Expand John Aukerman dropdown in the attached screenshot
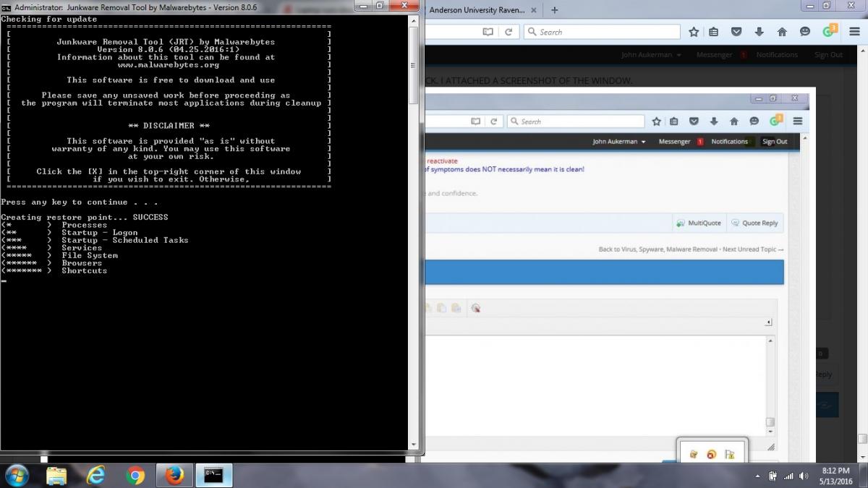 pos(619,142)
